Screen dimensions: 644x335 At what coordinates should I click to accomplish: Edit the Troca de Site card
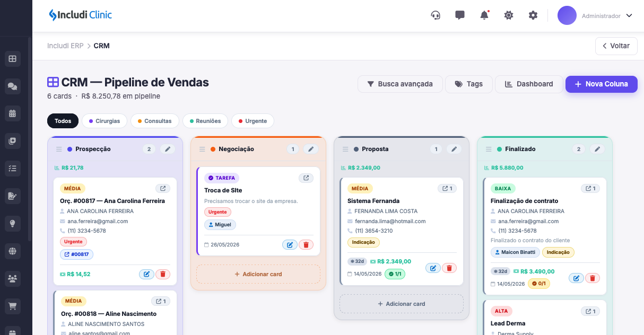(x=290, y=244)
